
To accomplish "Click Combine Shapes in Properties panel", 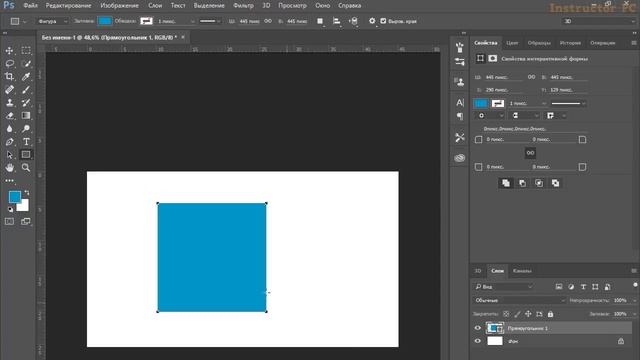I will 506,183.
